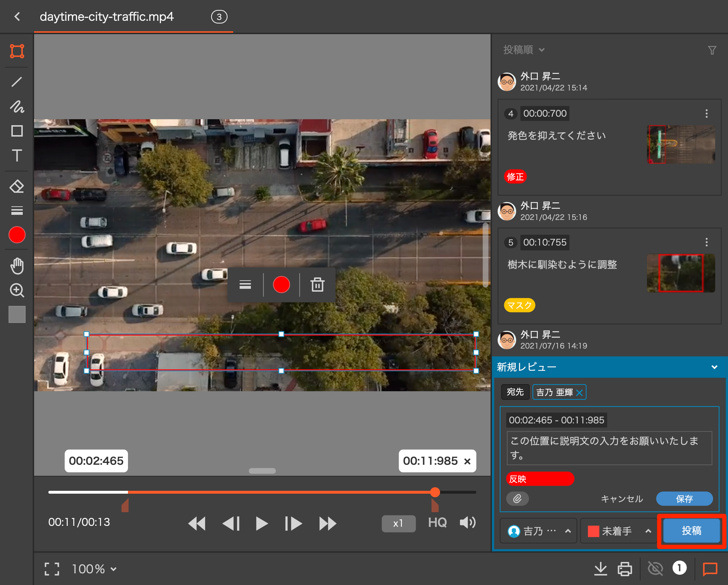Jump to timestamp 00:10:755
The height and width of the screenshot is (585, 728).
click(545, 242)
